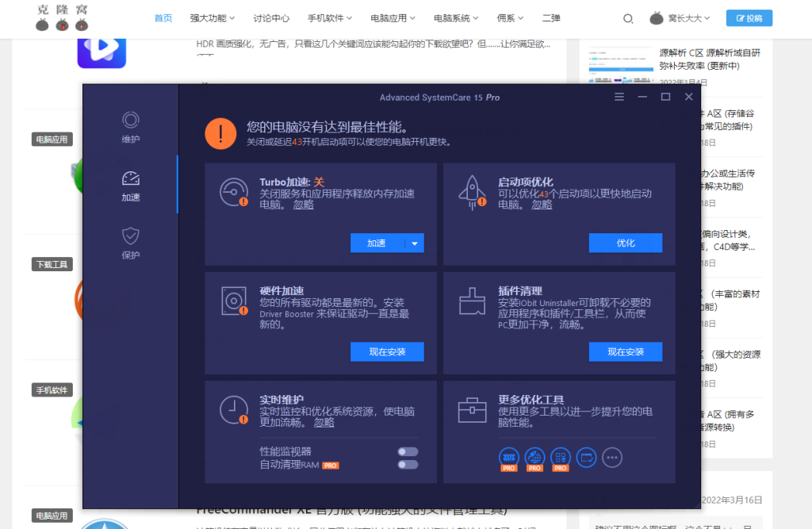Click the 您的电脑没有达到最佳性能 headline
The image size is (812, 529).
(329, 127)
